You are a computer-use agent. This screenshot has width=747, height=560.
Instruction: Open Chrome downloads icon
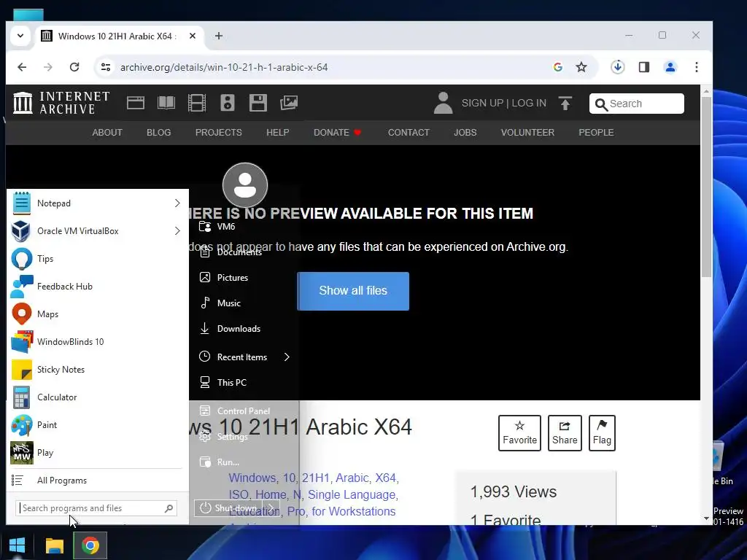click(x=617, y=67)
